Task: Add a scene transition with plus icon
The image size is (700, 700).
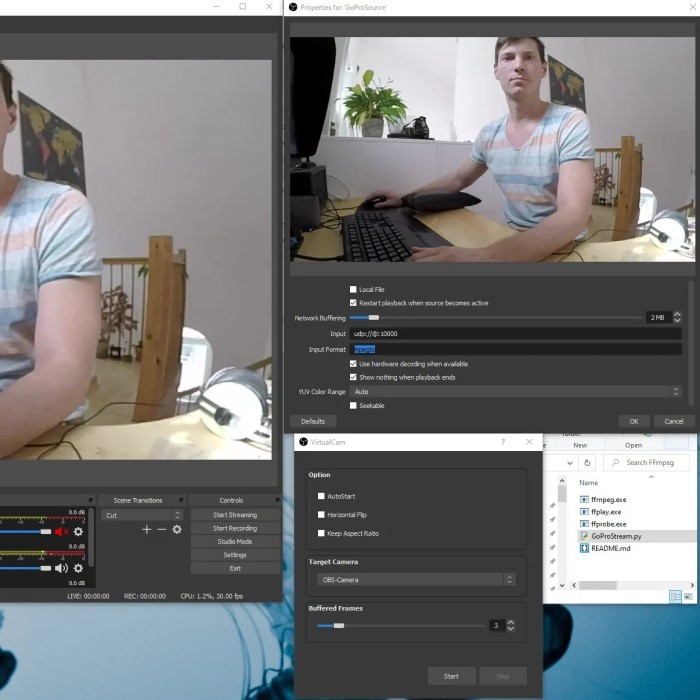Action: (x=146, y=529)
